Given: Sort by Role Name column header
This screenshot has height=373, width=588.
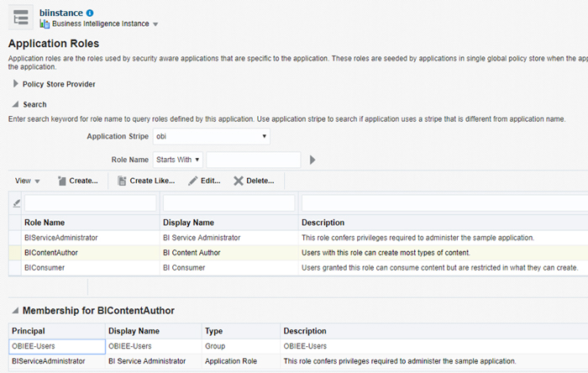Looking at the screenshot, I should (45, 223).
